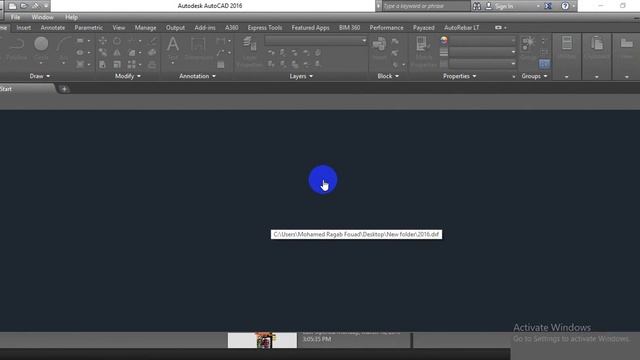Expand the Annotation panel
This screenshot has width=640, height=360.
tap(197, 76)
